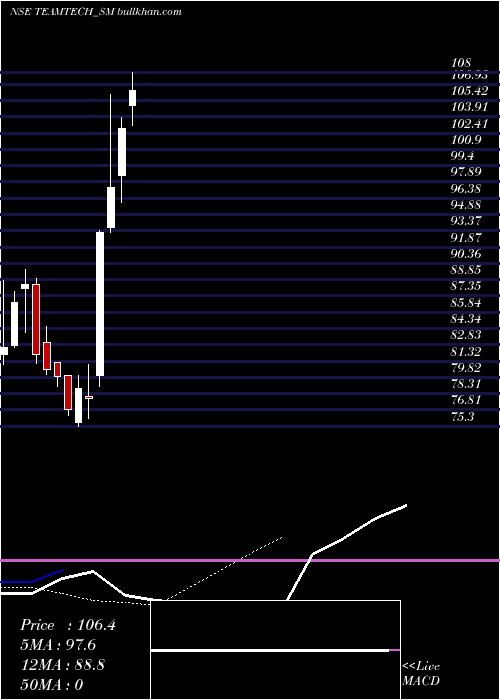Viewport: 500px width, 700px height.
Task: Click the white outlined MACD histogram box
Action: click(x=275, y=650)
